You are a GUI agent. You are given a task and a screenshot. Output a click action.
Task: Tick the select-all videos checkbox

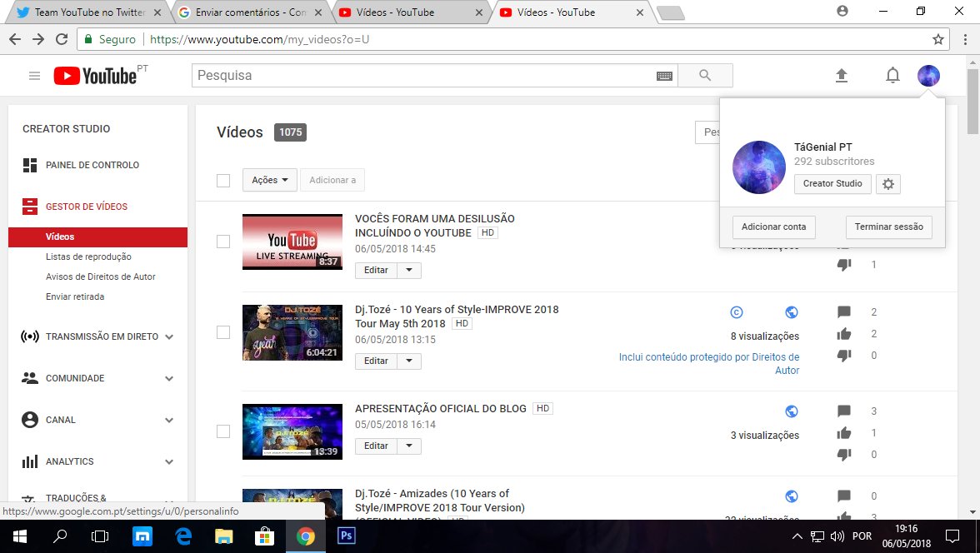click(x=223, y=181)
